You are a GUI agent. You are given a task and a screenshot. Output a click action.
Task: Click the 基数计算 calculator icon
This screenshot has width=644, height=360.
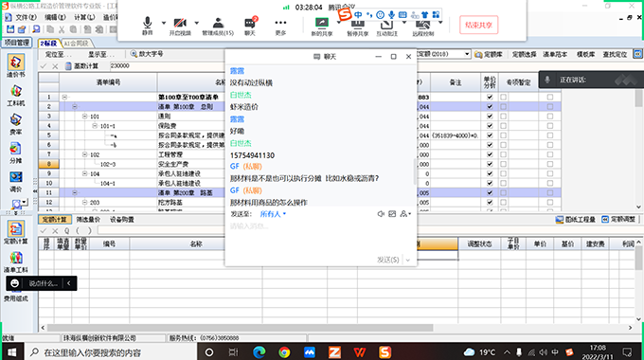pyautogui.click(x=68, y=65)
